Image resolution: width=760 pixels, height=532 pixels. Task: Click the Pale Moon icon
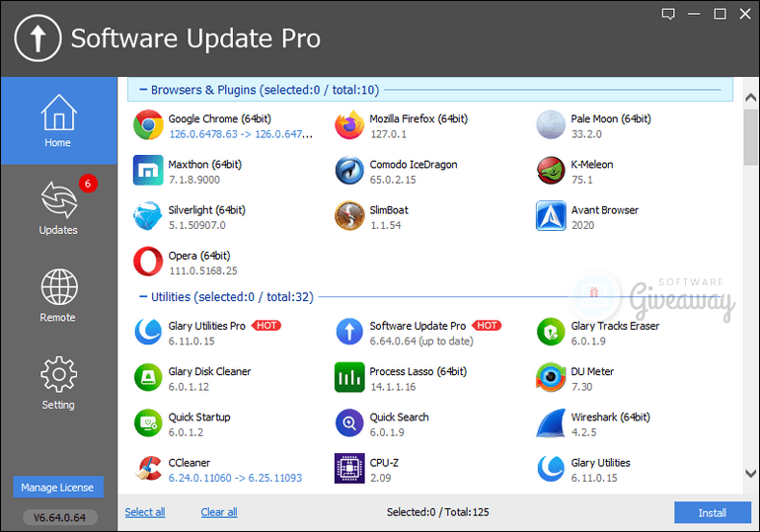[551, 125]
